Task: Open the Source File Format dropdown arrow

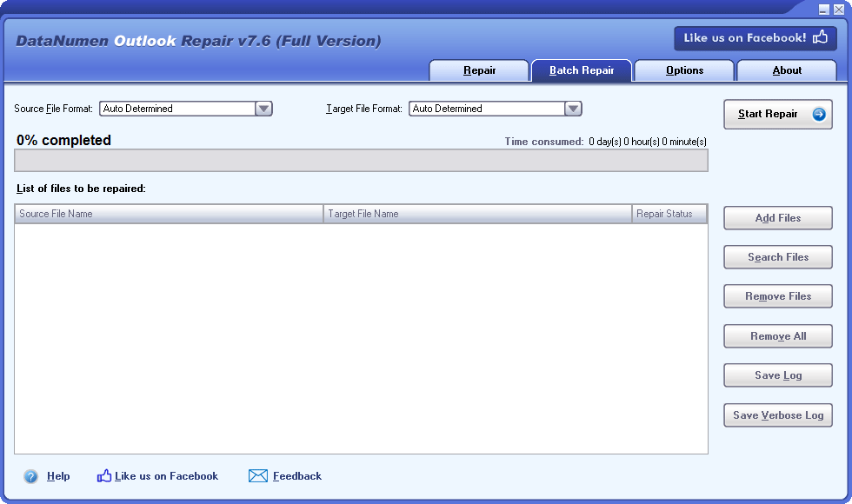Action: point(263,109)
